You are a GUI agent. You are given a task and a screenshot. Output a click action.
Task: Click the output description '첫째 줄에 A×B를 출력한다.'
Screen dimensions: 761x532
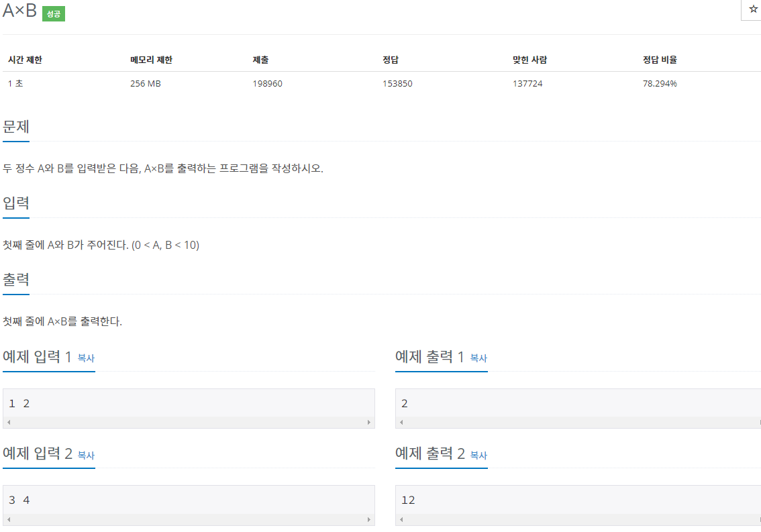[x=62, y=321]
